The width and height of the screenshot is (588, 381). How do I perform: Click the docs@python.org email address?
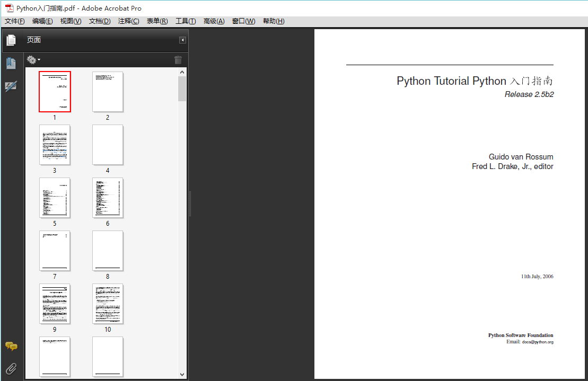pos(538,342)
